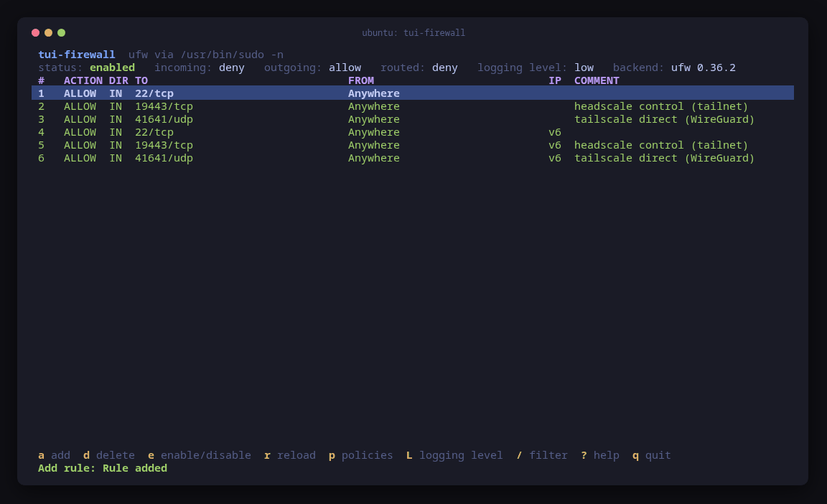The image size is (827, 504).
Task: Select rule 3 row for 41641/udp IPv4
Action: coord(413,119)
